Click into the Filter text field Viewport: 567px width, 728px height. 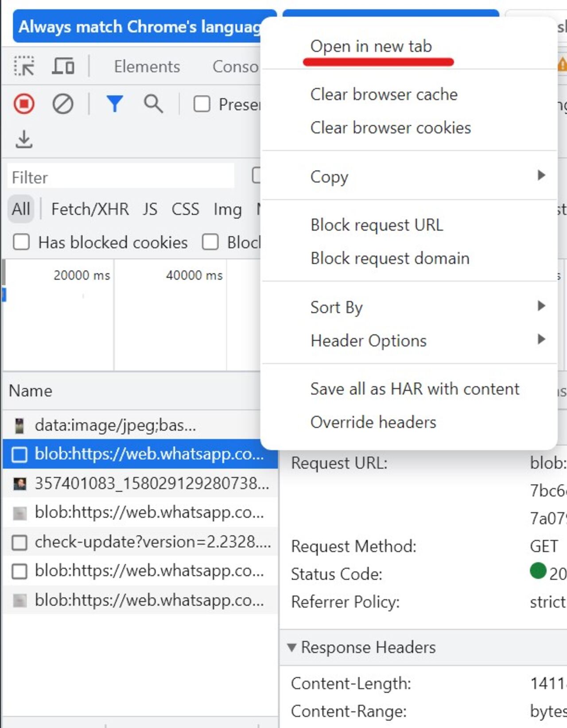(120, 177)
